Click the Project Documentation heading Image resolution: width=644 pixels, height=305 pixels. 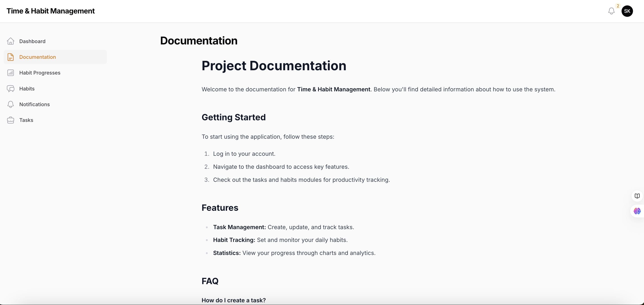point(274,66)
